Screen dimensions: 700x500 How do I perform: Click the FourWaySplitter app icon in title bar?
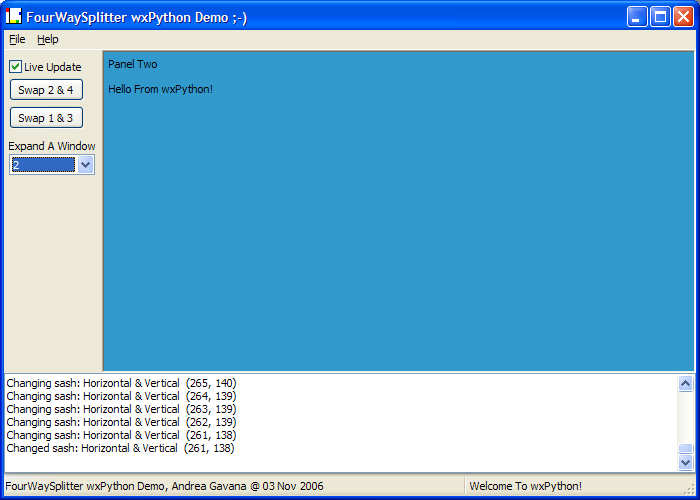click(14, 16)
